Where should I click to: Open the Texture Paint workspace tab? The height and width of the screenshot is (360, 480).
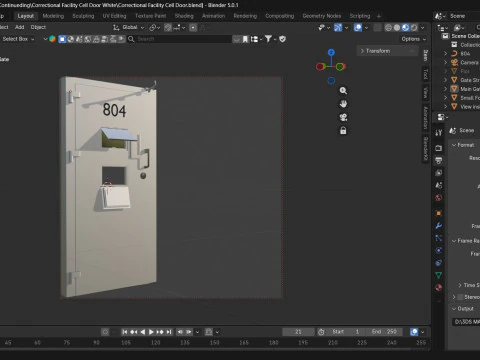coord(150,16)
